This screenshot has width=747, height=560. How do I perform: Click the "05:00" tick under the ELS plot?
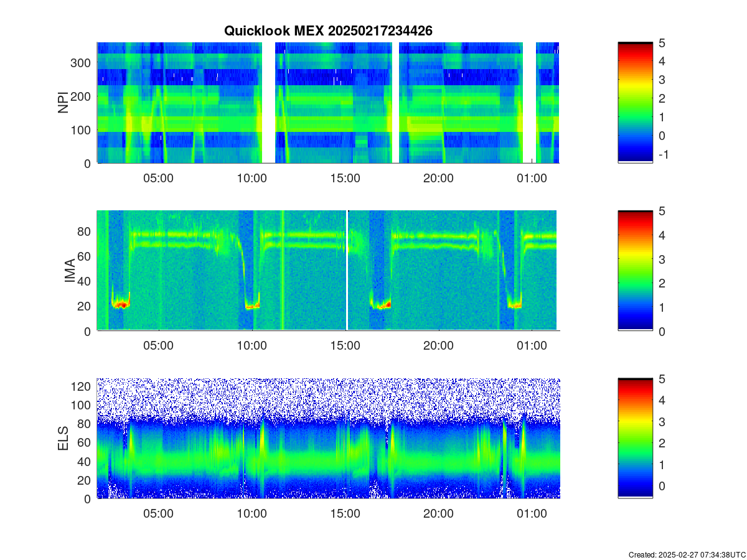pyautogui.click(x=158, y=514)
